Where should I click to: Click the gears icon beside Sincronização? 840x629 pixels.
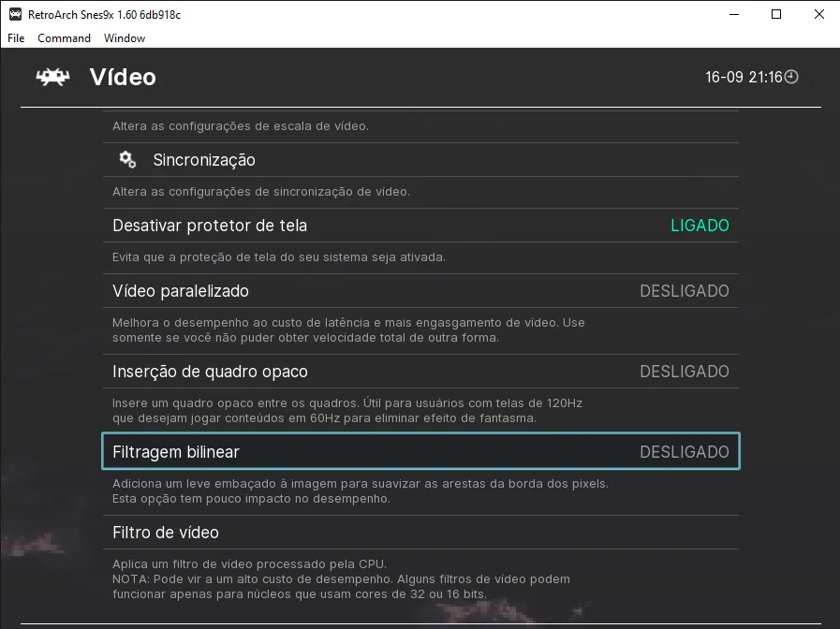click(x=127, y=159)
